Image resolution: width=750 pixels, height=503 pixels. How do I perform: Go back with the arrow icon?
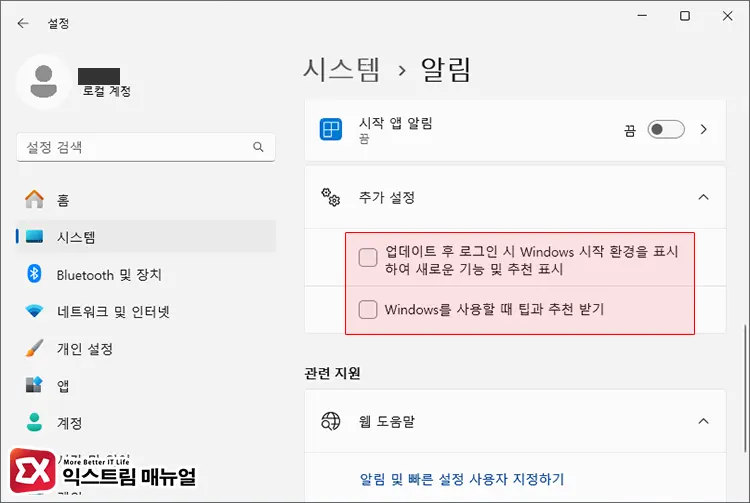(x=23, y=23)
